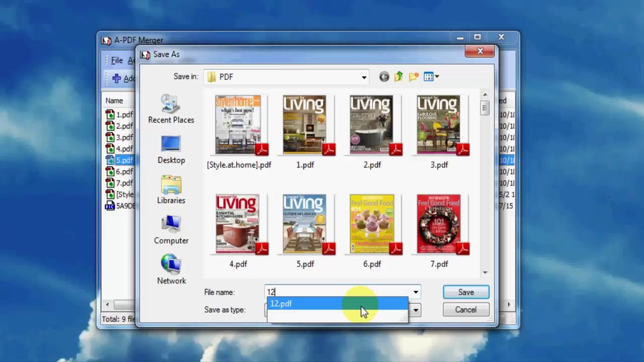Click the Save button
This screenshot has height=362, width=644.
(466, 292)
